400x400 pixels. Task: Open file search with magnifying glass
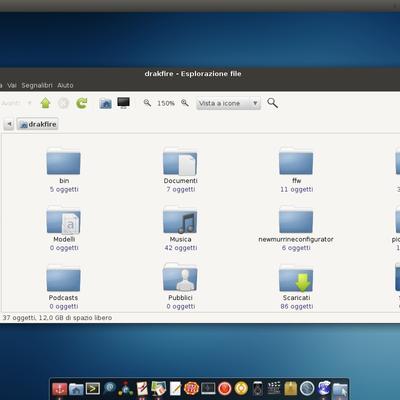[272, 103]
